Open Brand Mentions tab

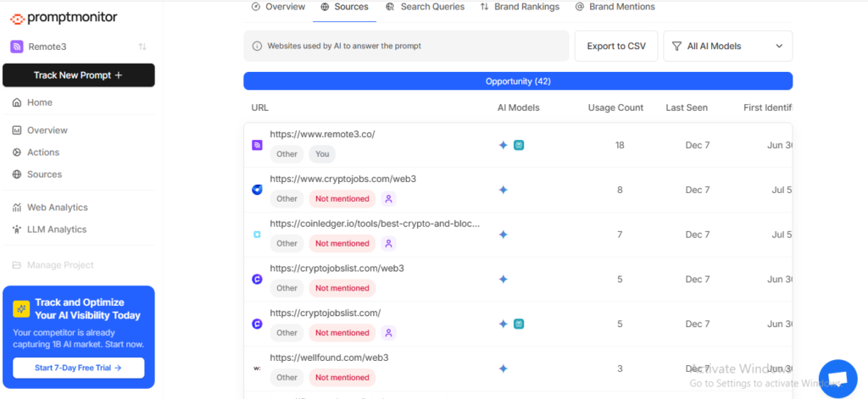tap(615, 7)
